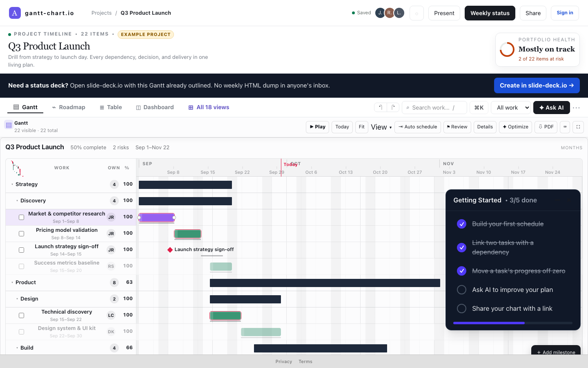
Task: Enter fullscreen mode via expand icon
Action: pos(578,127)
